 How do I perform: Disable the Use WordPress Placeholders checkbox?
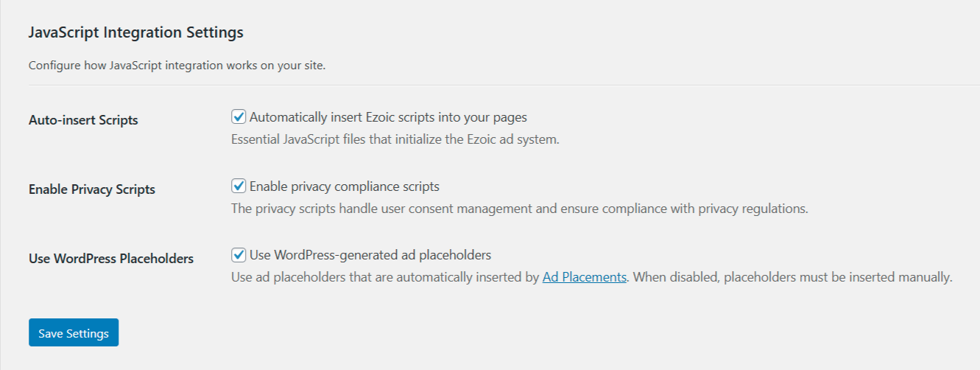coord(239,256)
